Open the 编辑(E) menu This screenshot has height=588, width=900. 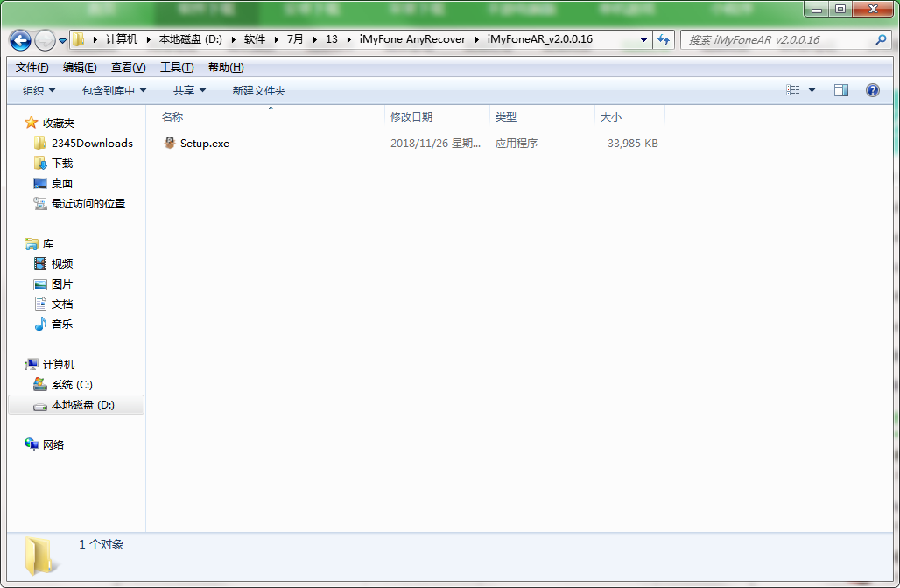pos(80,67)
